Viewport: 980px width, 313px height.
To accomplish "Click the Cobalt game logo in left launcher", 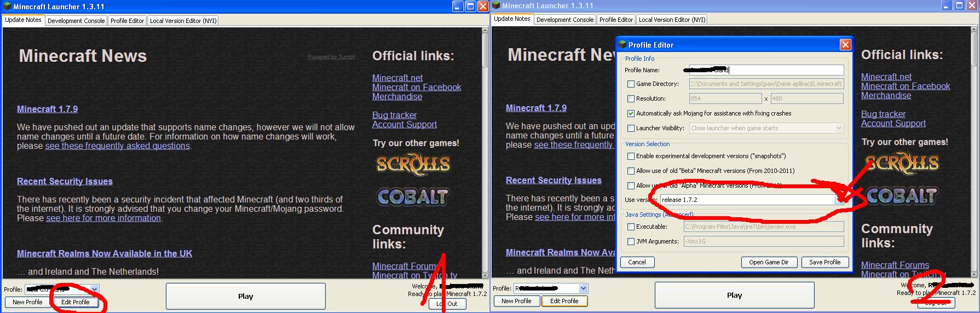I will [x=412, y=196].
